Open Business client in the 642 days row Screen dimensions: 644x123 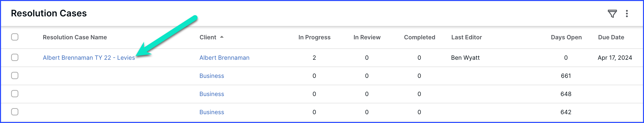point(212,112)
